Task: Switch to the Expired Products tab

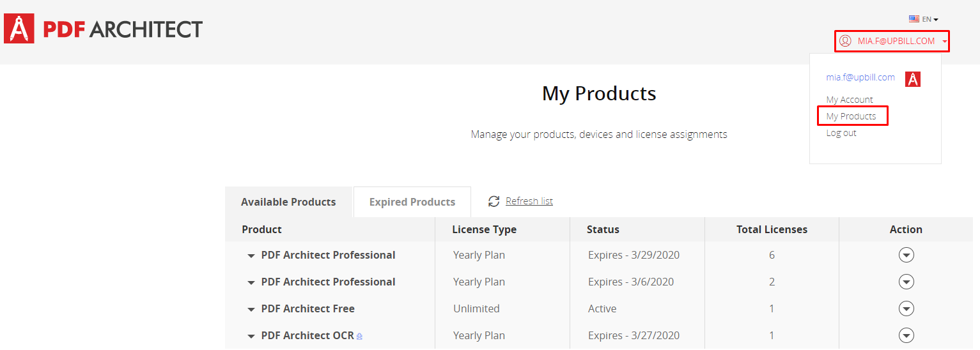Action: click(x=412, y=202)
